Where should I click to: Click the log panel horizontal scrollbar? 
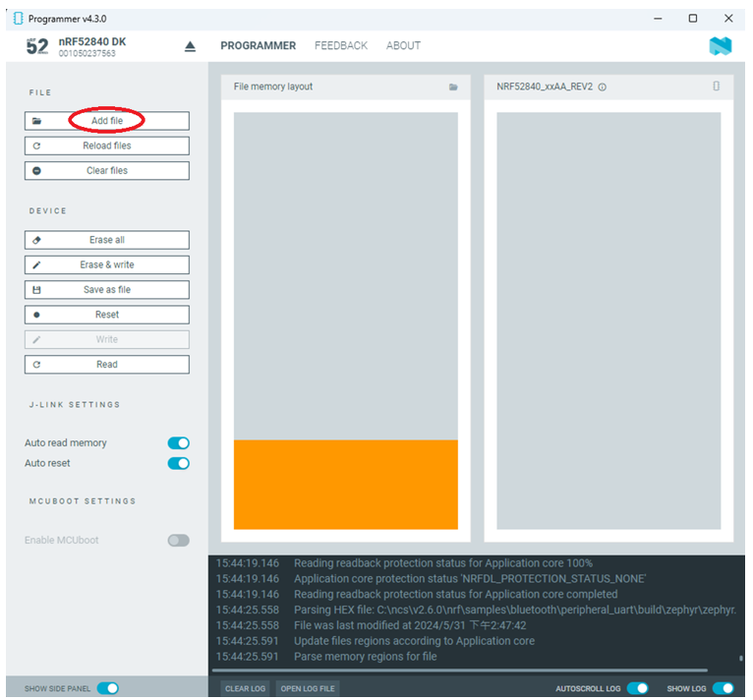coord(462,671)
